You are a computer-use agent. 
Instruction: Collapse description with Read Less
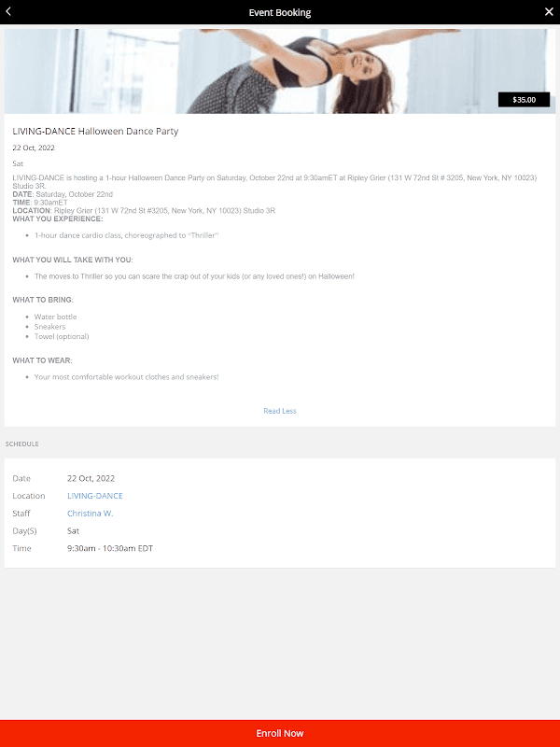click(280, 411)
